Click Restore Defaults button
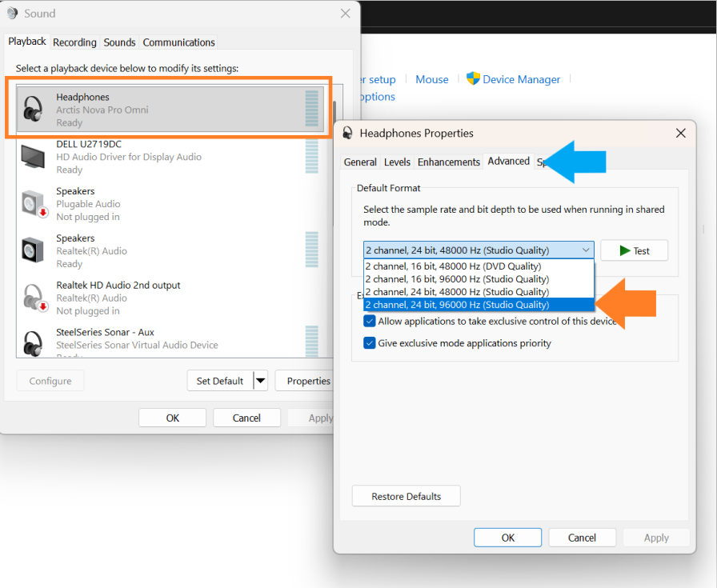 pos(406,496)
